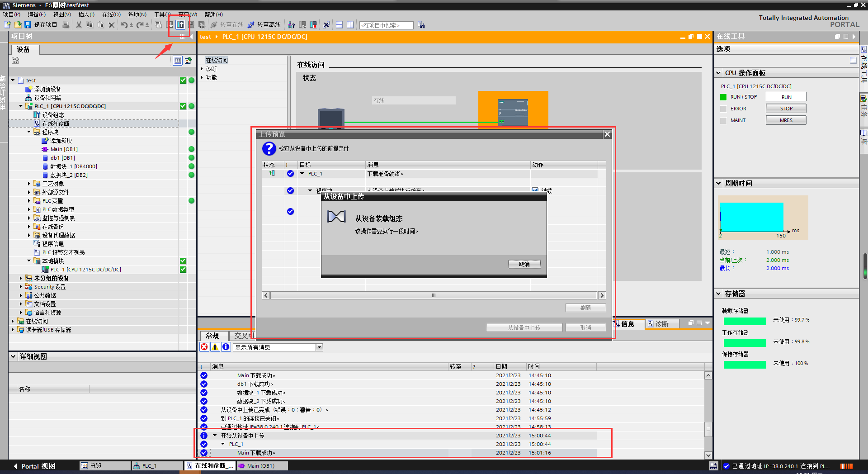Collapse the 周期时间 section

coord(719,183)
